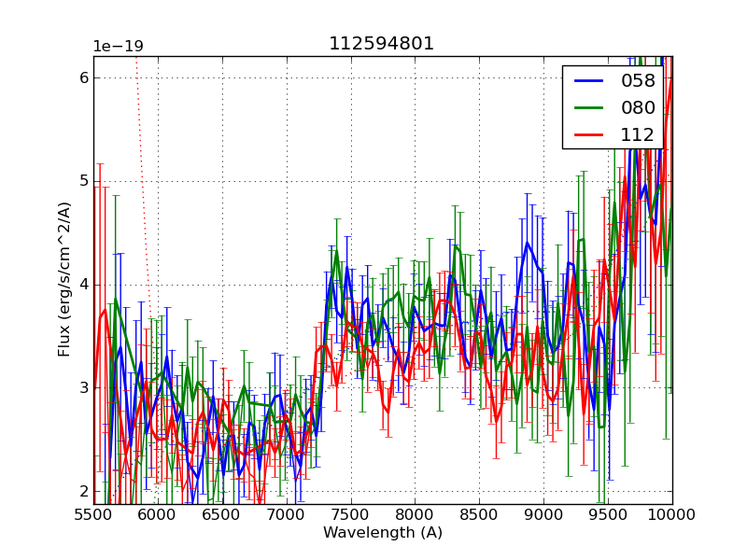Image resolution: width=747 pixels, height=560 pixels.
Task: Click legend label 080
Action: point(638,107)
